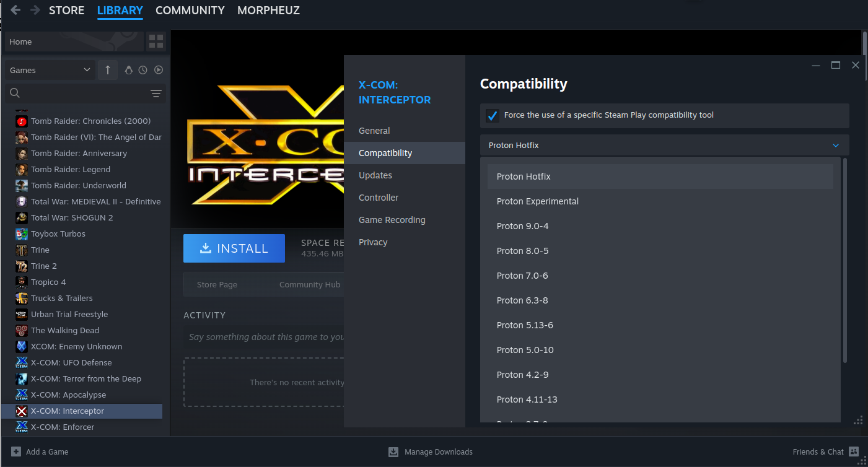Click X-COM: Apocalypse game icon
The height and width of the screenshot is (467, 868).
tap(22, 395)
